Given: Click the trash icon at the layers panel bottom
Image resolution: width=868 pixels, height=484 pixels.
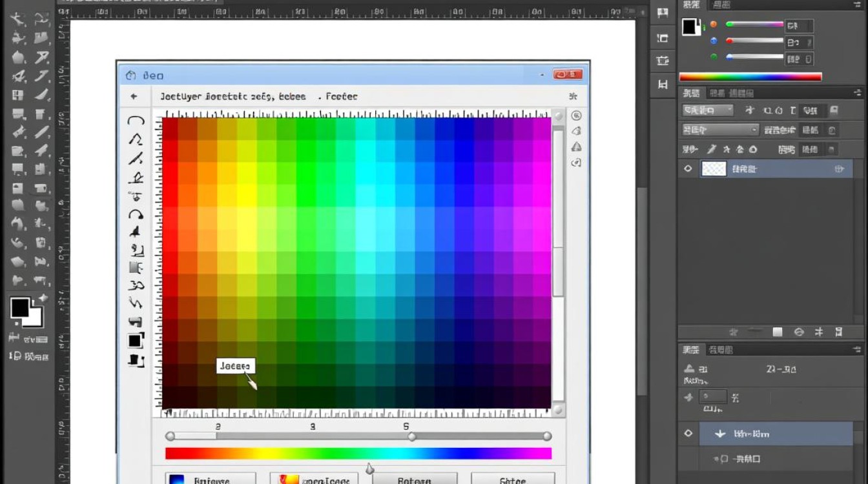Looking at the screenshot, I should pos(838,332).
